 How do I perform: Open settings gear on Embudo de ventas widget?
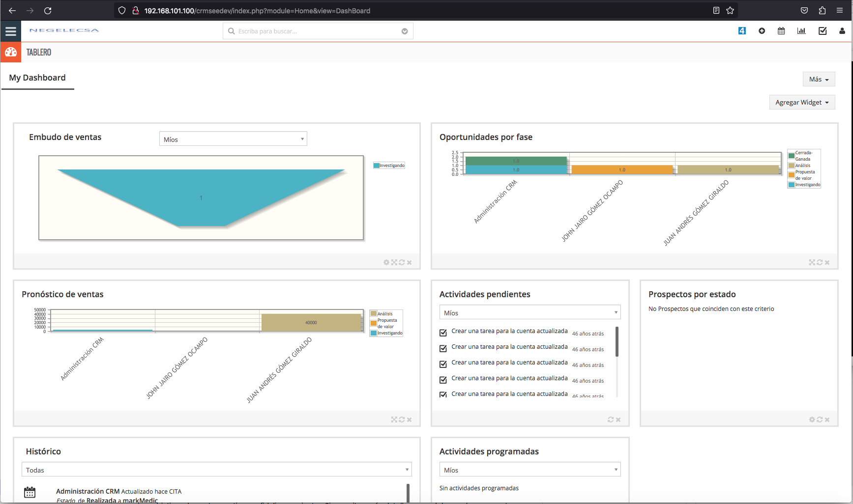(x=386, y=262)
